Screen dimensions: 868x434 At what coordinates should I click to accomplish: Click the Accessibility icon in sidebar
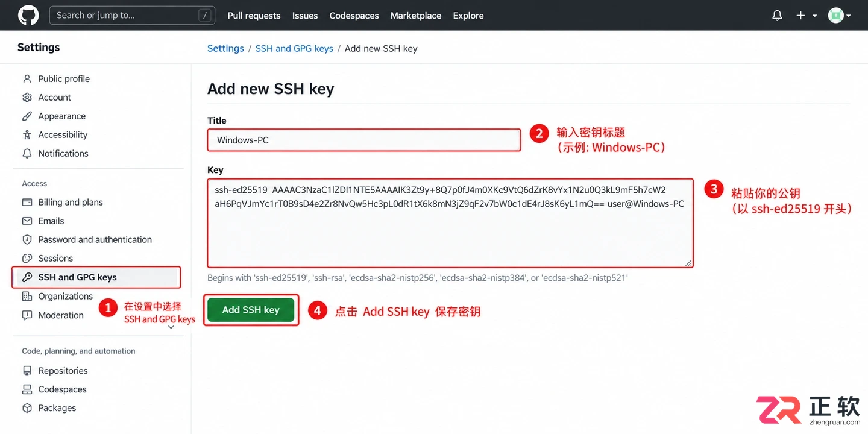[27, 135]
